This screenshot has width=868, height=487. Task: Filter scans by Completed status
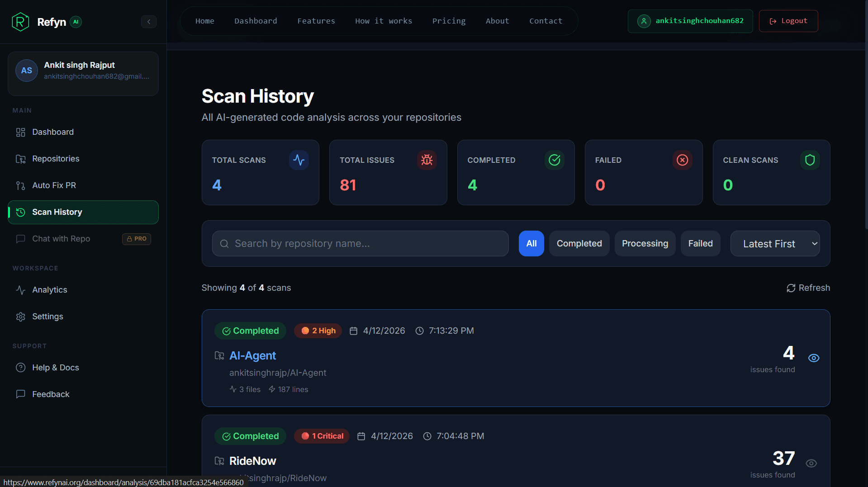579,244
